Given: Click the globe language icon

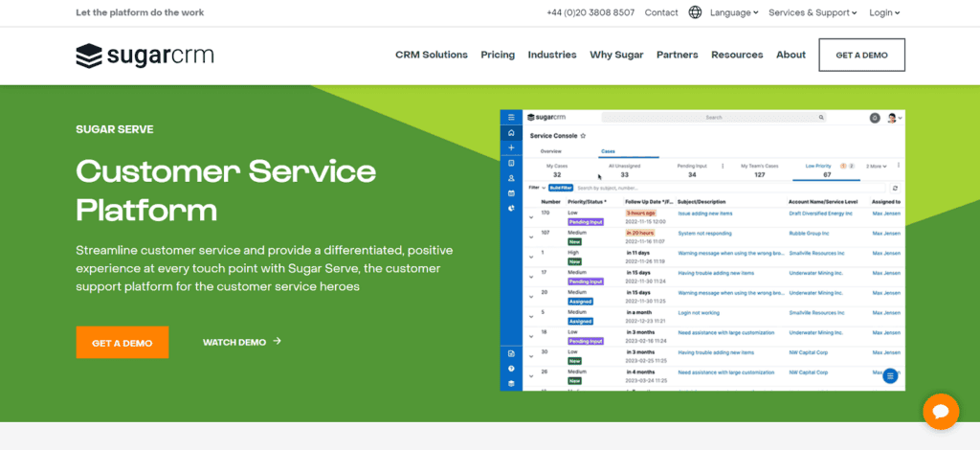Looking at the screenshot, I should coord(695,12).
